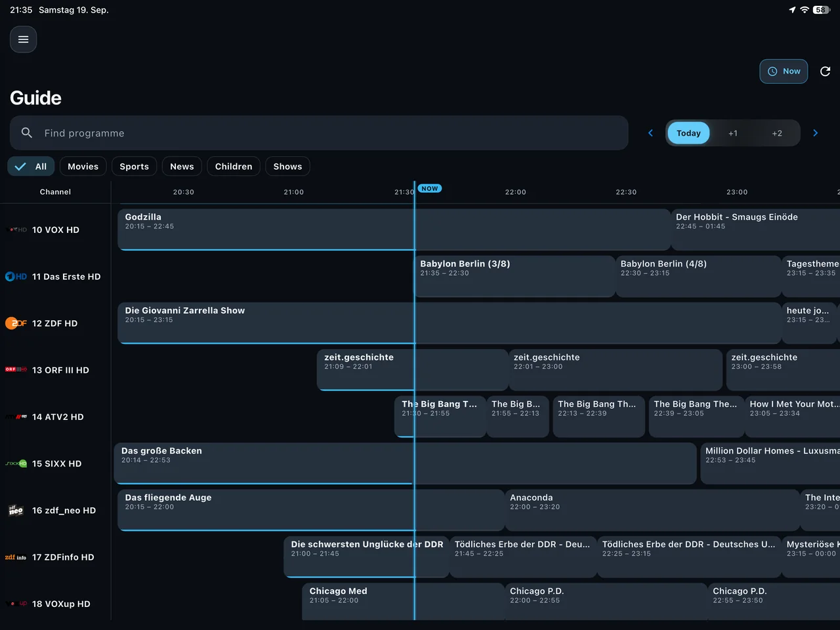
Task: Click the search magnifier icon
Action: pyautogui.click(x=27, y=133)
